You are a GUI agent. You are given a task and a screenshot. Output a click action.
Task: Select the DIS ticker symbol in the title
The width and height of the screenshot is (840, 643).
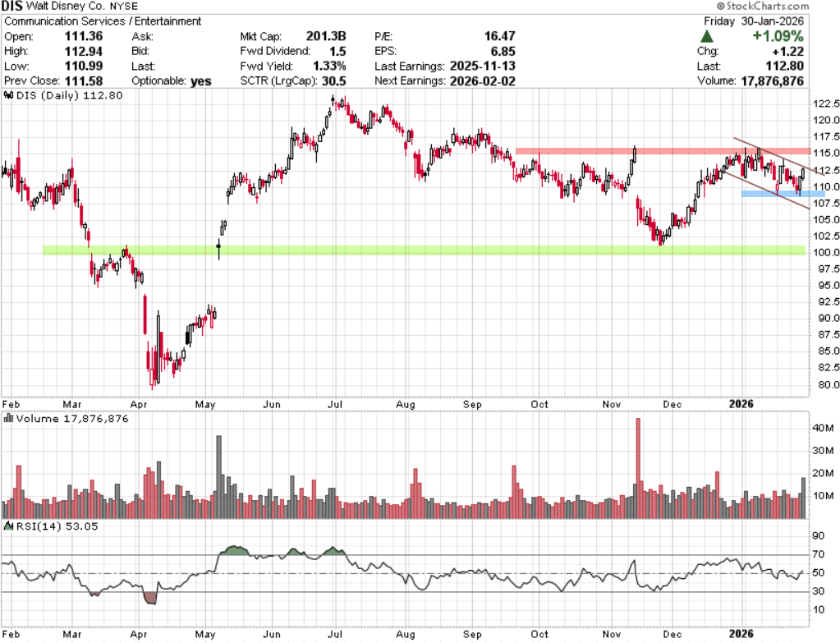(x=11, y=7)
